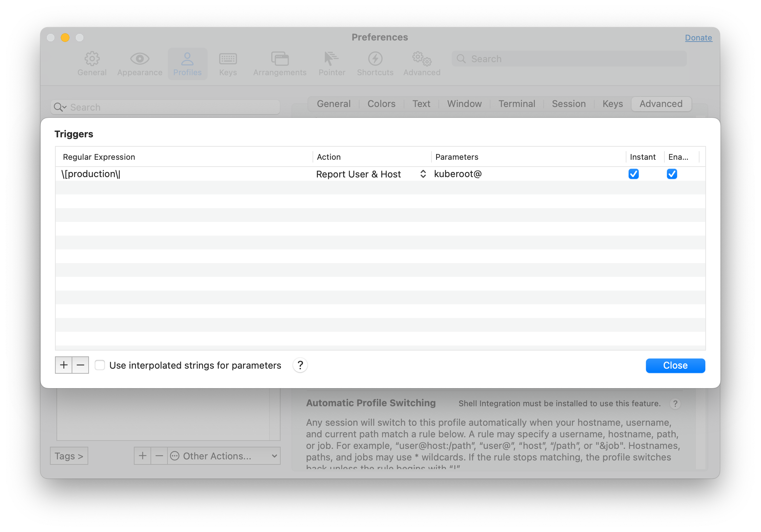Viewport: 761px width, 532px height.
Task: Click the kuberoot@ parameters field
Action: pos(458,174)
